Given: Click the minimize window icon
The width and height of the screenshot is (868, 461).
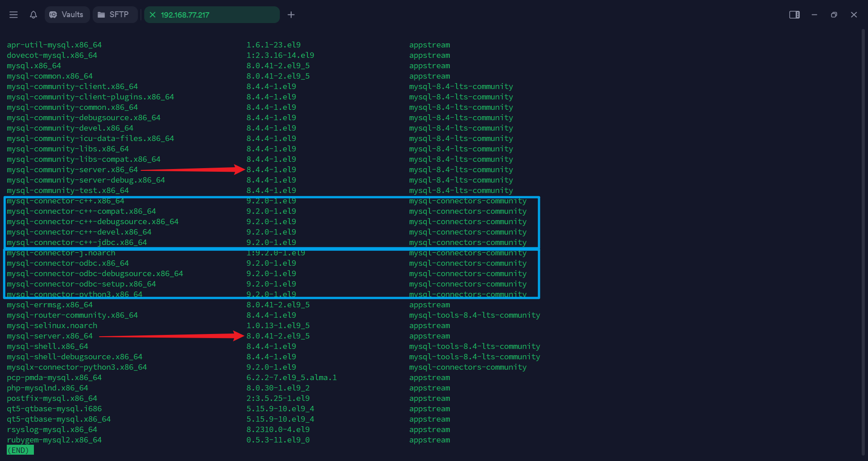Looking at the screenshot, I should [814, 14].
